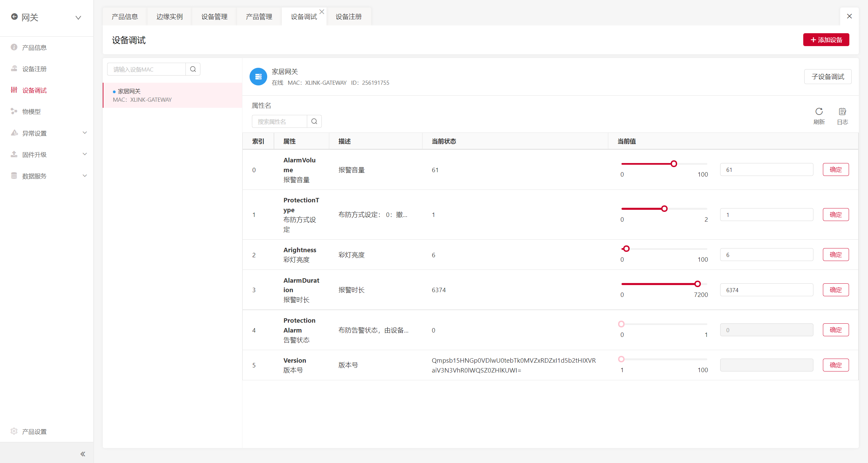The height and width of the screenshot is (463, 868).
Task: Click the AlarmVolume slider handle
Action: point(674,164)
